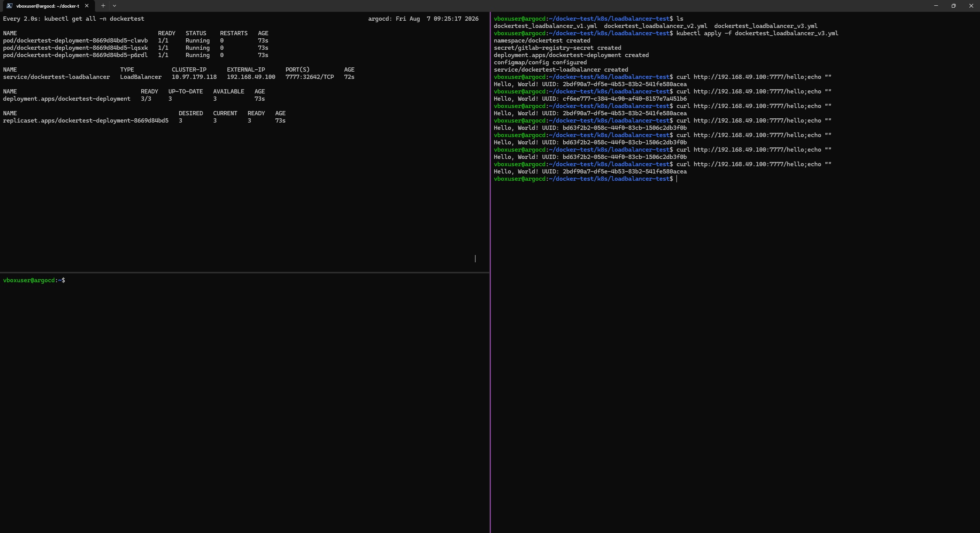Click the UUID cf6ee777-c384-4c90-af40-8157e7a451b6 line

coord(590,99)
